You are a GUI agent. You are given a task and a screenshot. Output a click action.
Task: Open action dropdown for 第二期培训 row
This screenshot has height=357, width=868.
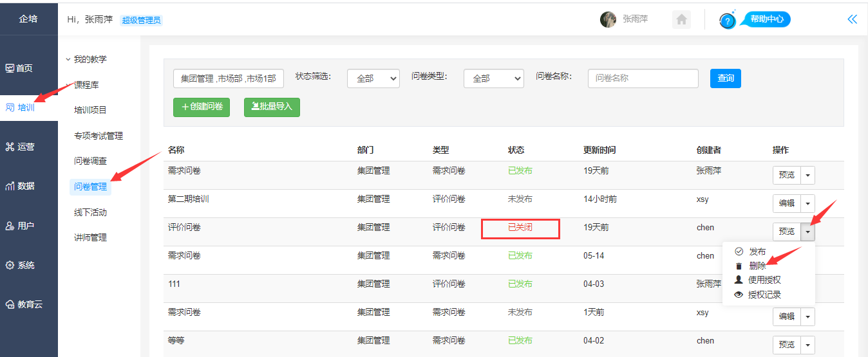click(808, 203)
